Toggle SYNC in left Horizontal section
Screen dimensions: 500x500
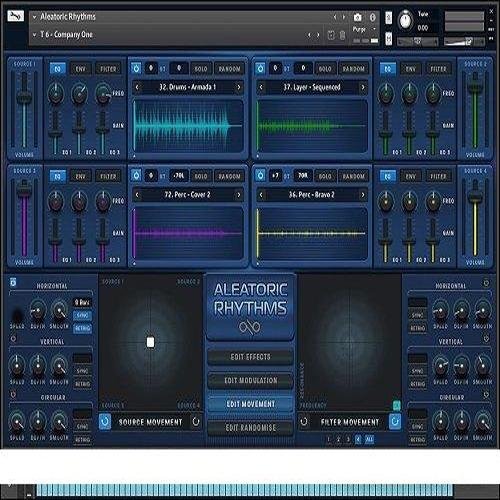[x=82, y=315]
